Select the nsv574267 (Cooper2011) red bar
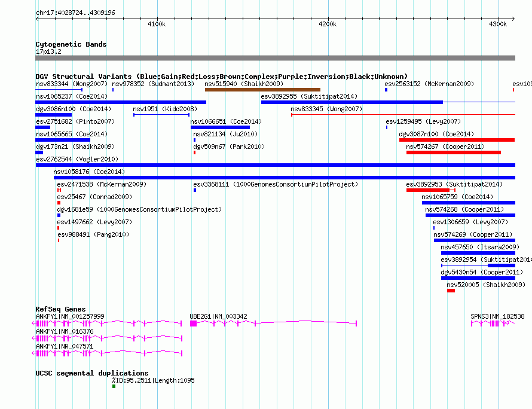This screenshot has height=409, width=532. (454, 152)
